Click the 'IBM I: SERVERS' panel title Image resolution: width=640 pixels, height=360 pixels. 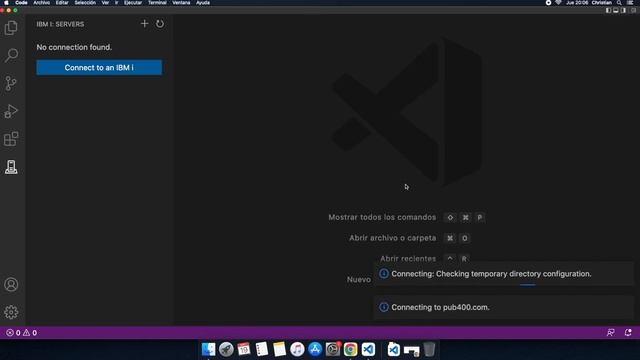click(x=60, y=24)
